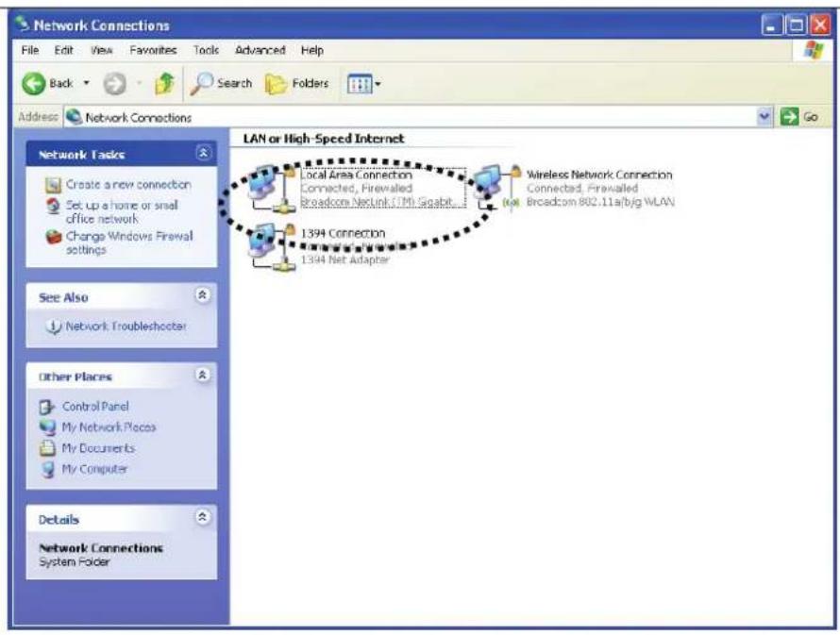
Task: Collapse the See Also panel
Action: [x=203, y=295]
